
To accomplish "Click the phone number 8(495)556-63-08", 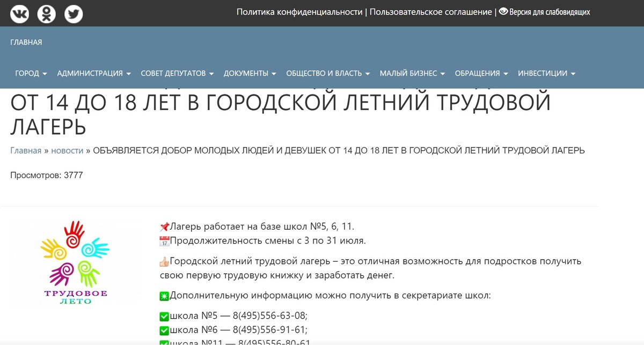I will [x=270, y=315].
